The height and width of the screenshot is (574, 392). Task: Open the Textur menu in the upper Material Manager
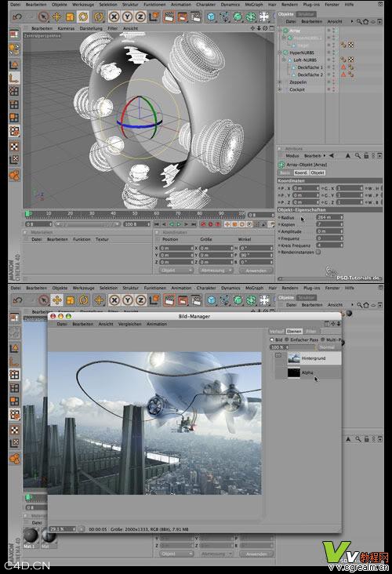click(102, 239)
